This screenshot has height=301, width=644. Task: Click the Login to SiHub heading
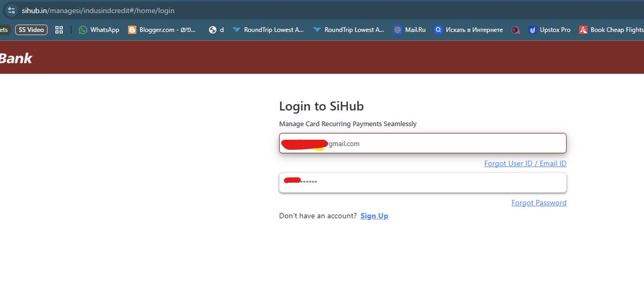[x=321, y=106]
